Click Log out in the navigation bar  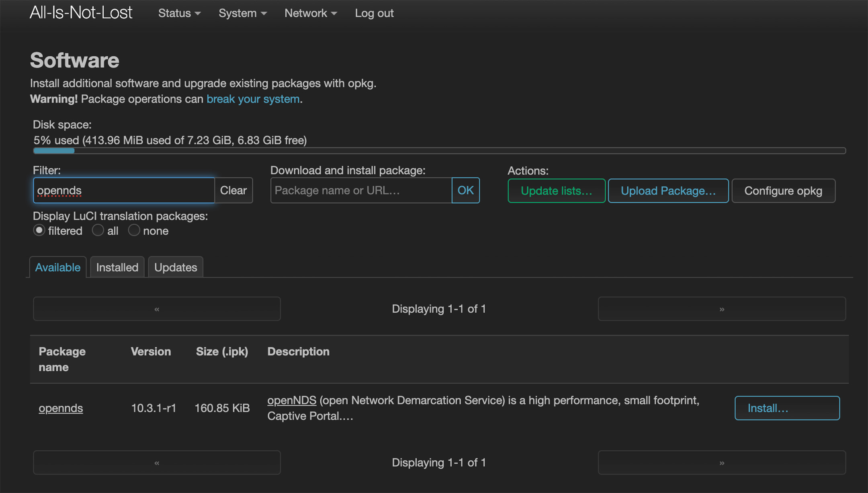(x=374, y=13)
